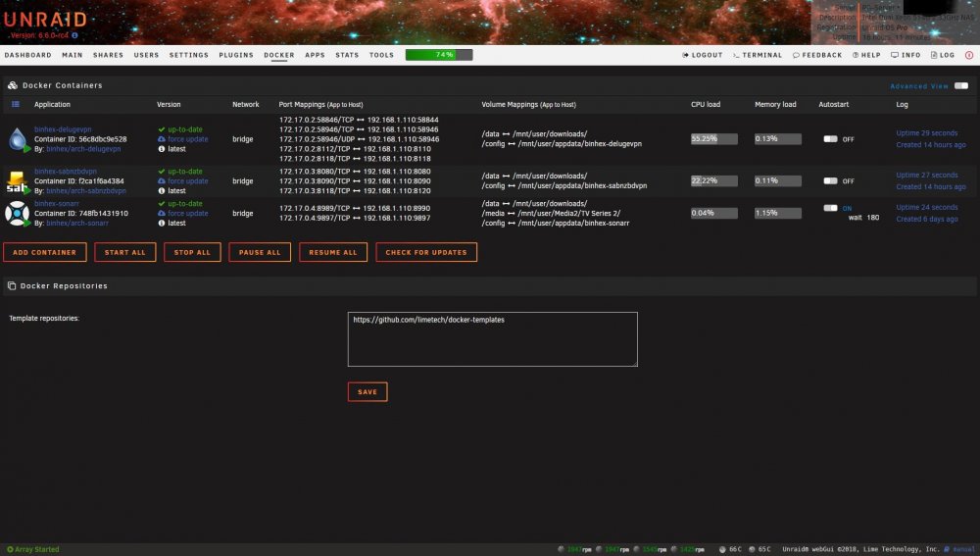This screenshot has width=980, height=556.
Task: Open the Dashboard tab
Action: click(x=28, y=55)
